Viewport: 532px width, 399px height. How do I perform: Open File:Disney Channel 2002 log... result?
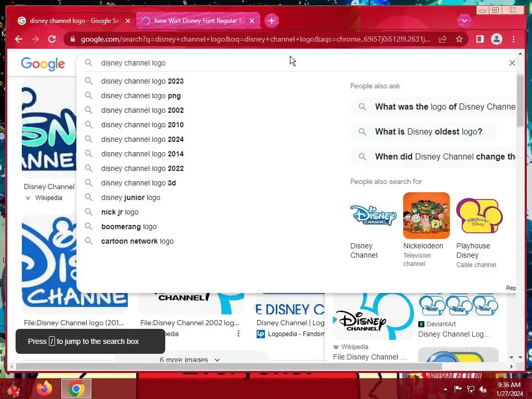(x=190, y=323)
